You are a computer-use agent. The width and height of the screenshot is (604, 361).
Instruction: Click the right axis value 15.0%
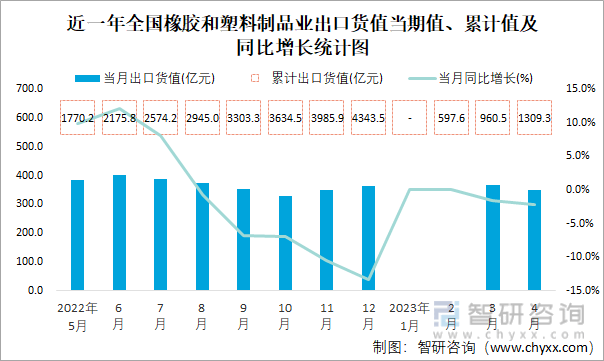581,88
